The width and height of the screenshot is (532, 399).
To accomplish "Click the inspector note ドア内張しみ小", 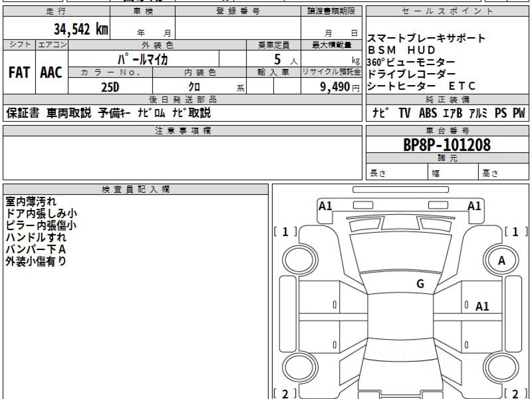I will click(x=41, y=214).
